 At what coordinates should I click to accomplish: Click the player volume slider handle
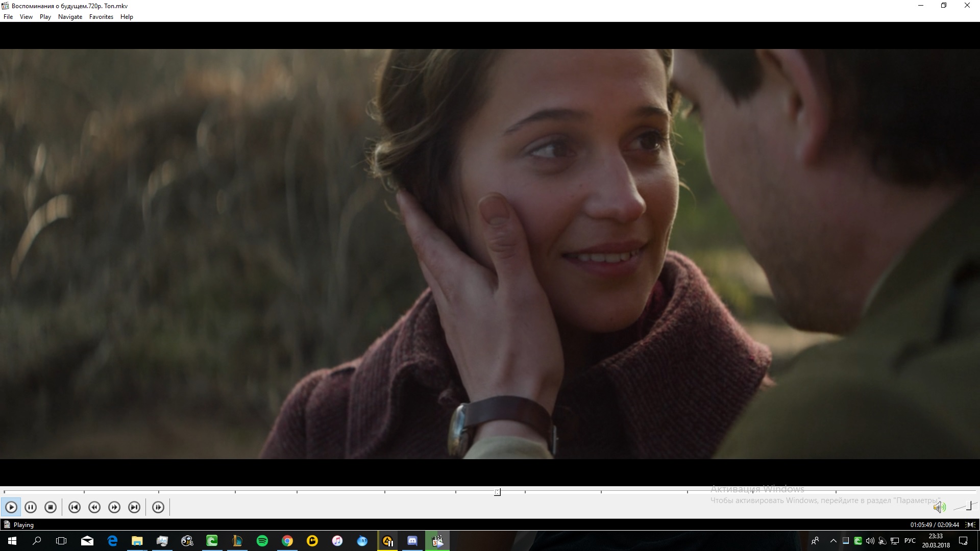coord(969,506)
